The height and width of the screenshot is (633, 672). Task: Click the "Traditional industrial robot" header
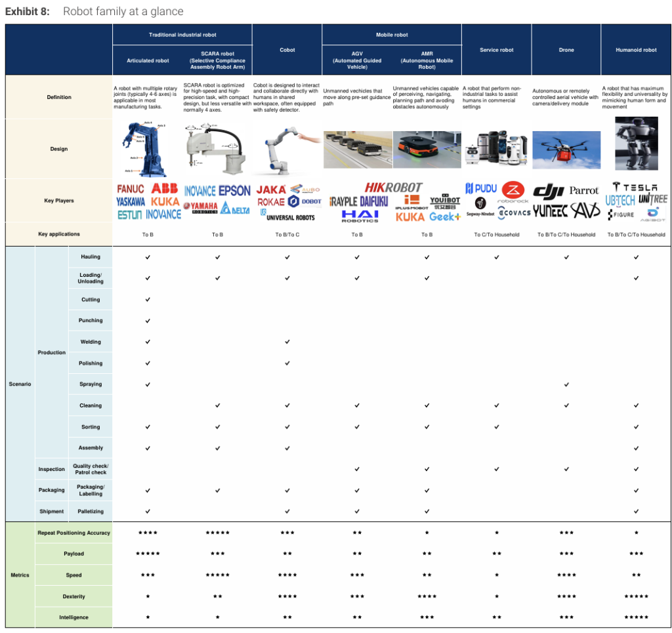click(182, 35)
